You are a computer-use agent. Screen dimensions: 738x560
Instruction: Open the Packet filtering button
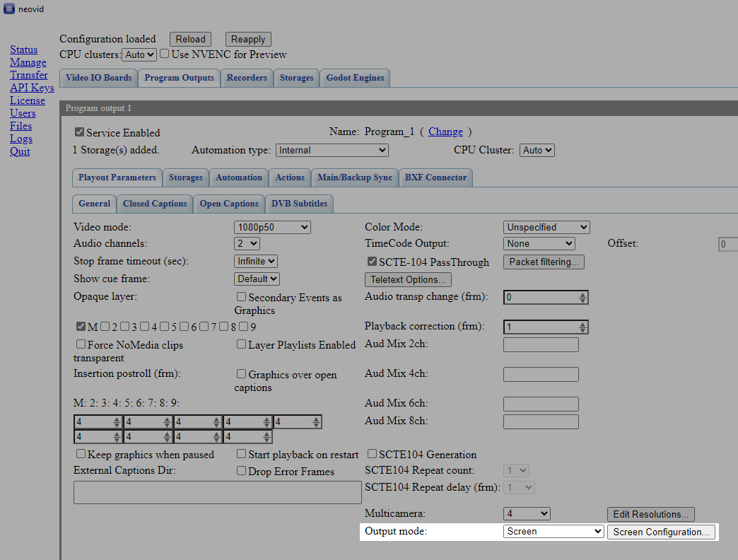pos(544,262)
